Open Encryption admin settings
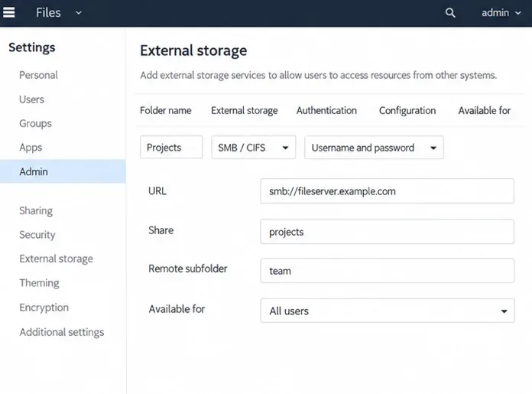This screenshot has width=532, height=394. coord(44,308)
